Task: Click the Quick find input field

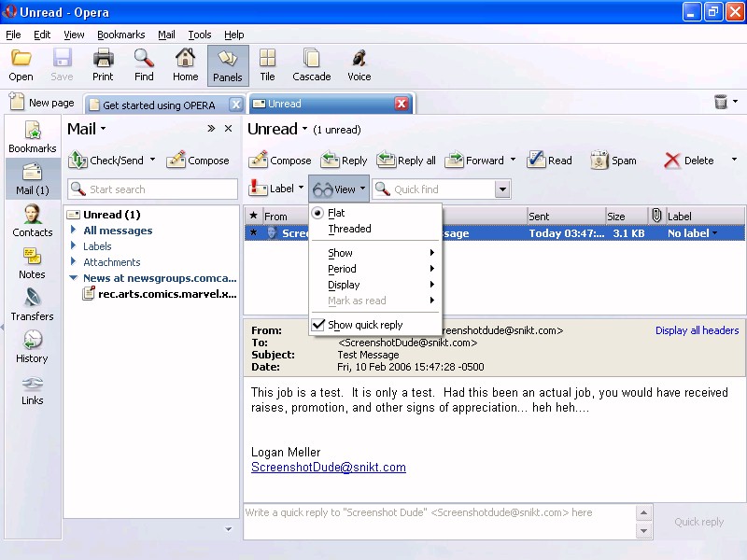Action: [x=434, y=189]
